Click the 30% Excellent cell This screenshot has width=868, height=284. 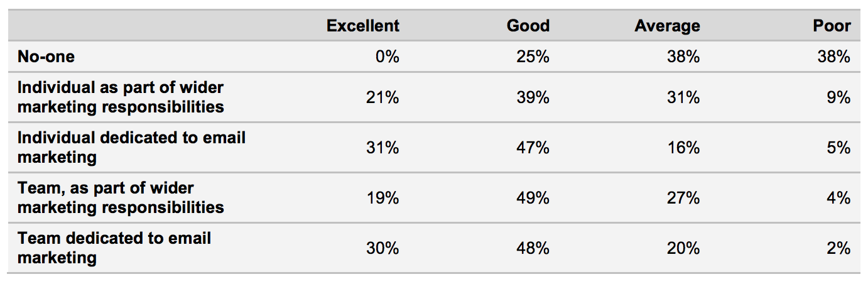pyautogui.click(x=382, y=248)
